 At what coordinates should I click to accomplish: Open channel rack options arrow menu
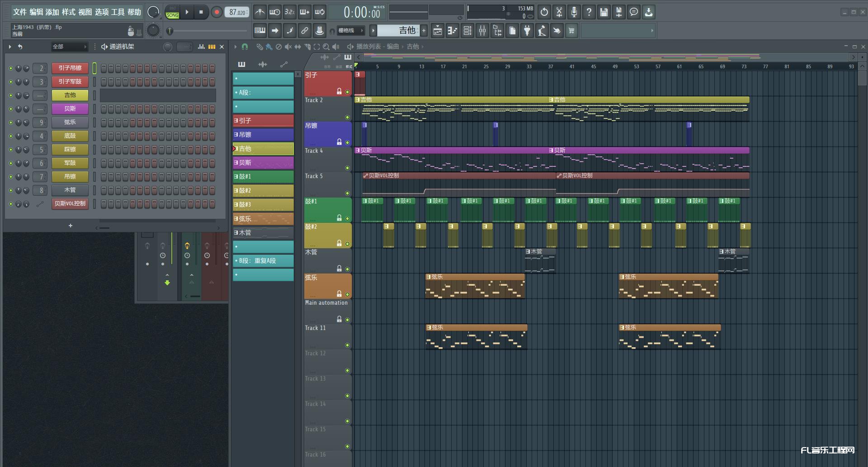point(10,47)
